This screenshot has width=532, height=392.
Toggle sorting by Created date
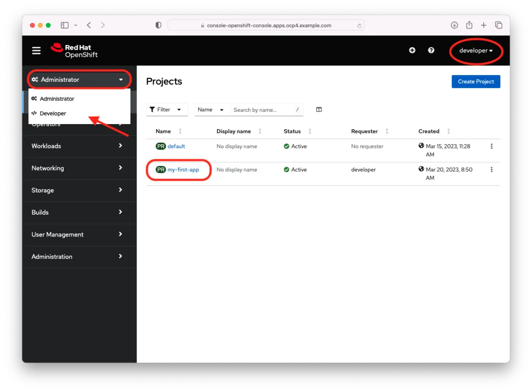tap(448, 131)
